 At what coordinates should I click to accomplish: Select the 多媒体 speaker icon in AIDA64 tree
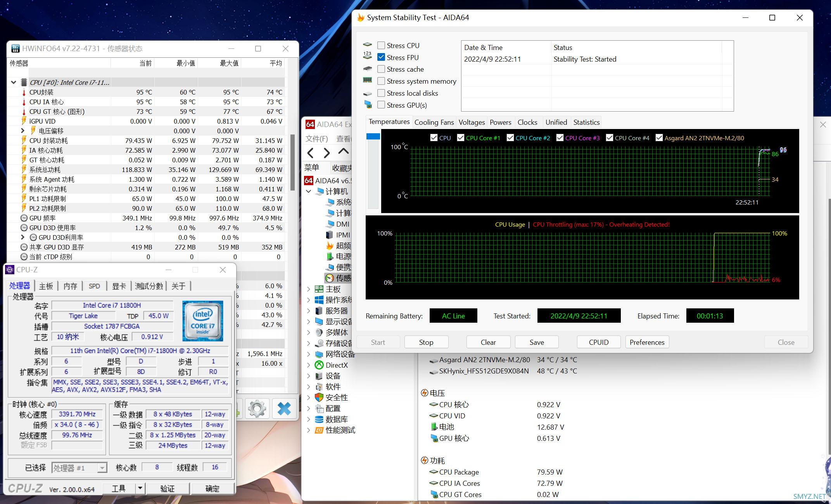[x=319, y=332]
